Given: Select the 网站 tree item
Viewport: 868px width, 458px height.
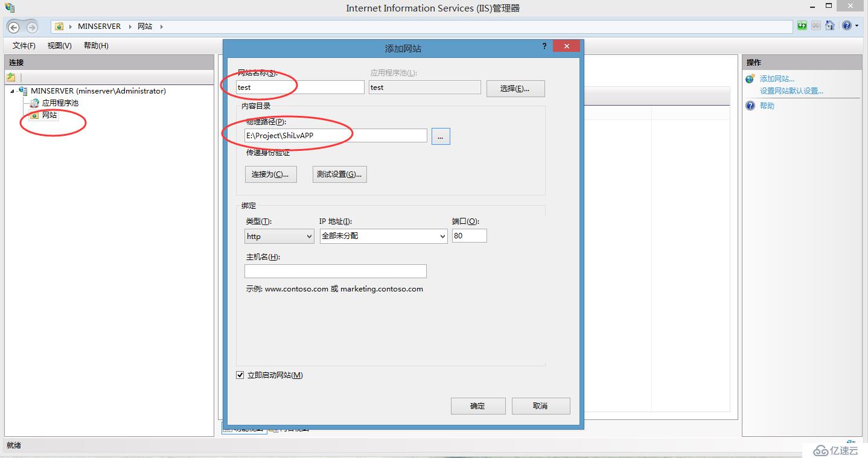Looking at the screenshot, I should (x=49, y=115).
